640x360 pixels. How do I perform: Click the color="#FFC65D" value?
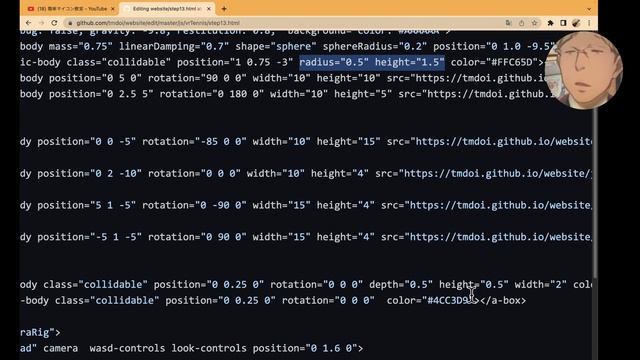[494, 62]
